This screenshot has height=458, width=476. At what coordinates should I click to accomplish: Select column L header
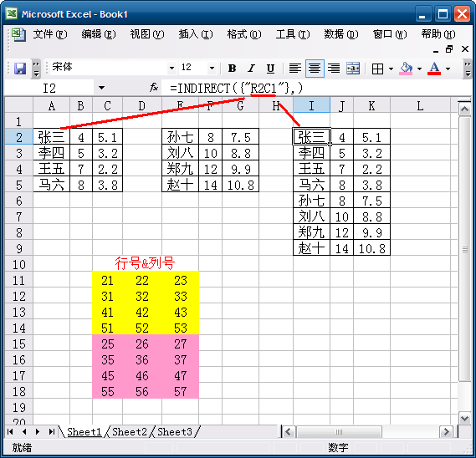point(420,105)
